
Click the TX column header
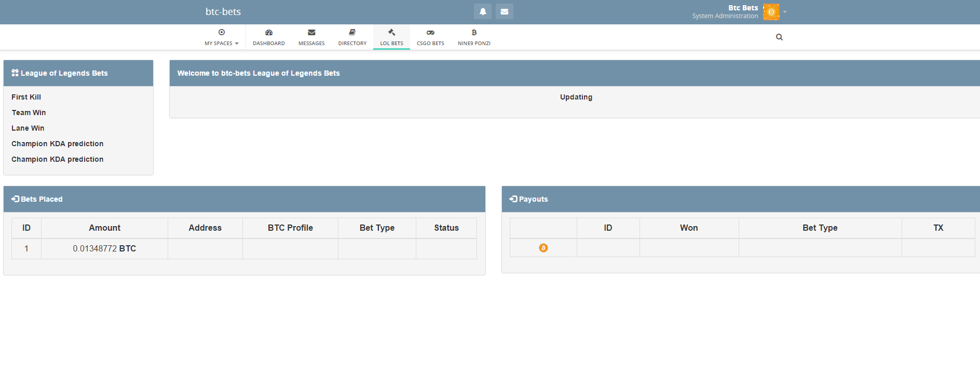click(x=938, y=228)
